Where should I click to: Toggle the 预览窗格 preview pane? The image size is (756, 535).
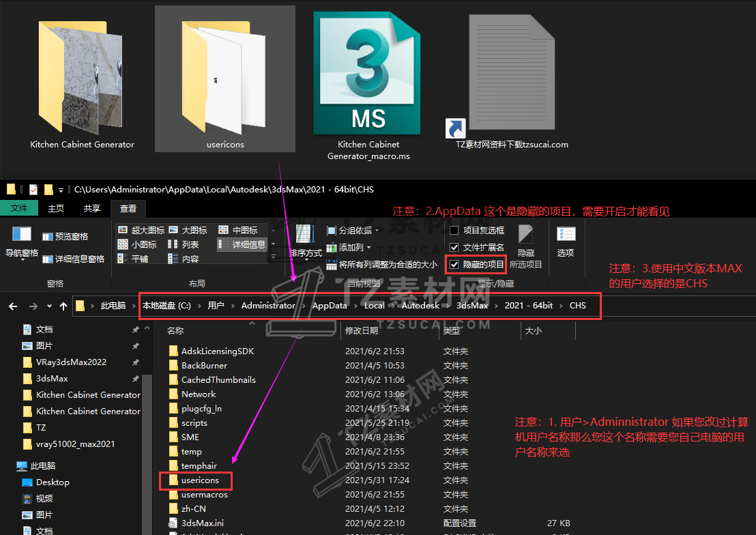(66, 236)
